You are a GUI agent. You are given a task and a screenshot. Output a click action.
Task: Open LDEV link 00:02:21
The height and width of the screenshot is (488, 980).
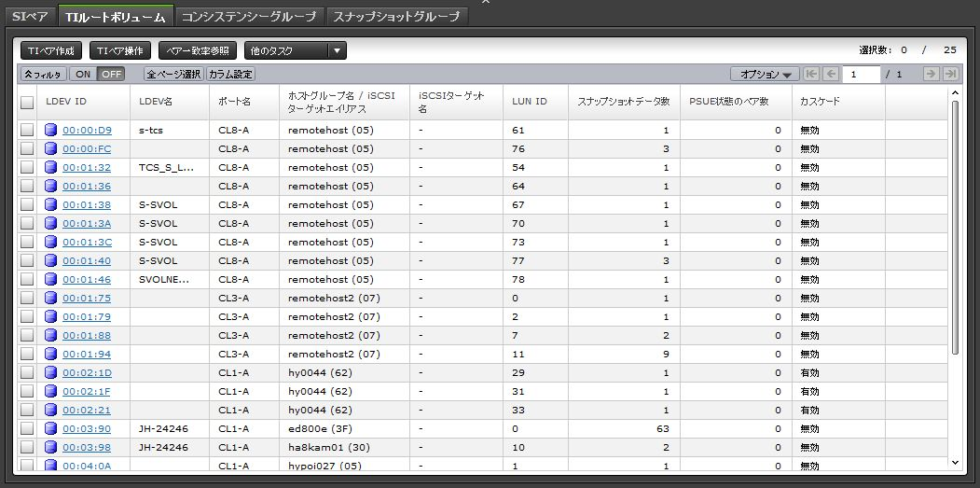87,410
